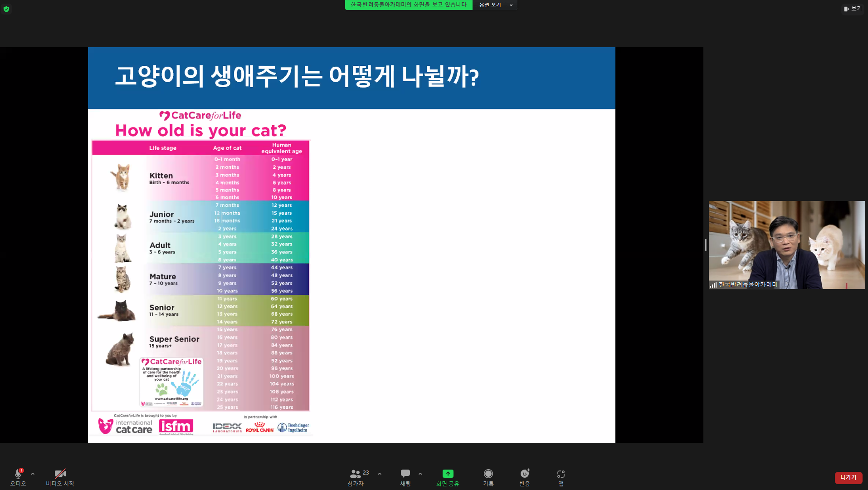Open the view options dropdown

tap(496, 5)
